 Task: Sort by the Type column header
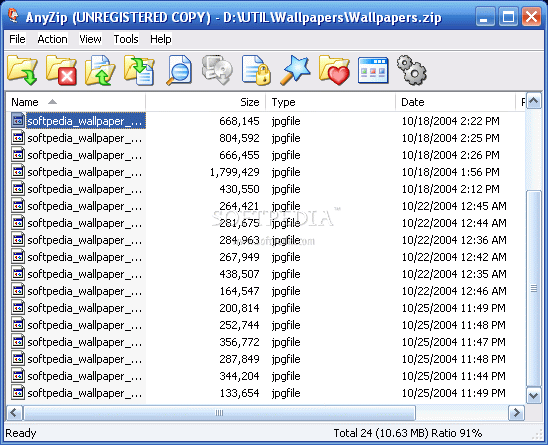331,102
